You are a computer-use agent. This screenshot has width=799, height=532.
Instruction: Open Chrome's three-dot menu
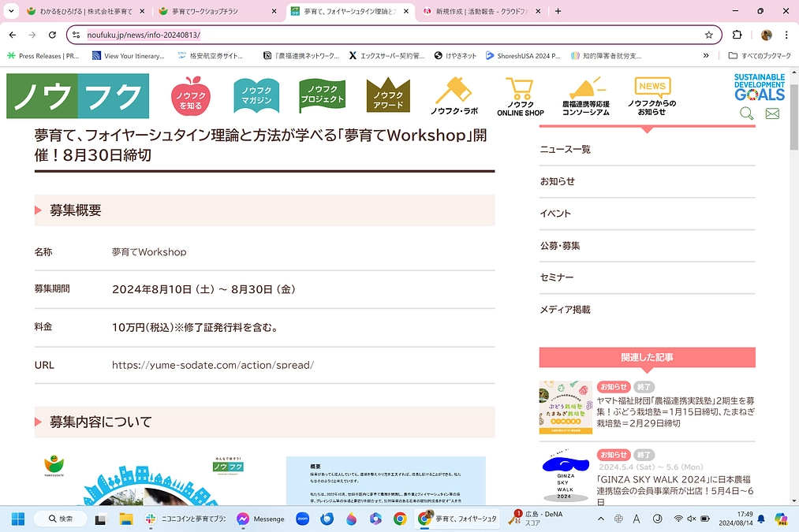[x=786, y=35]
